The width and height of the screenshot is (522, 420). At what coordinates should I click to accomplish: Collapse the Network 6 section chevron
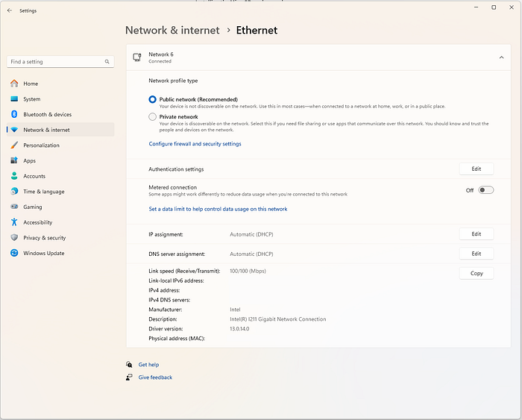pyautogui.click(x=500, y=57)
